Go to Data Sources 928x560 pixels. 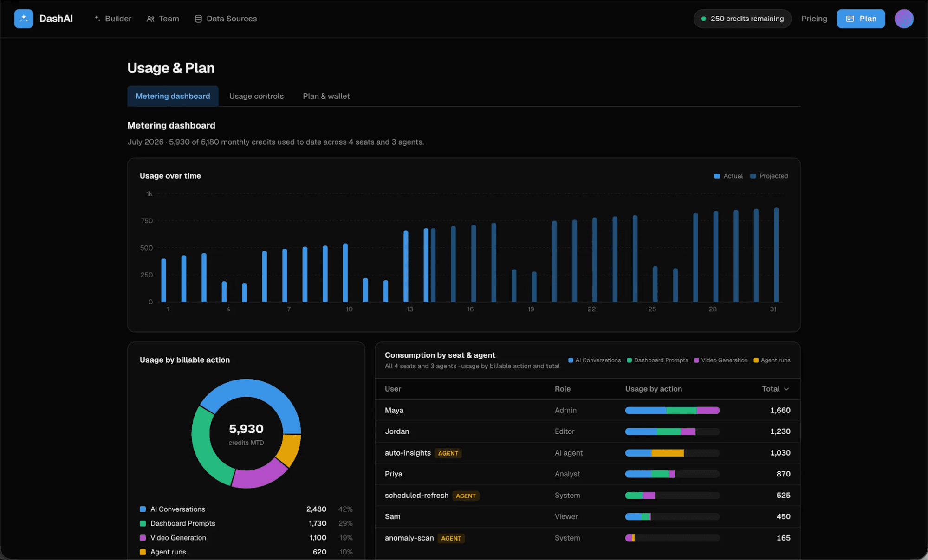tap(226, 19)
